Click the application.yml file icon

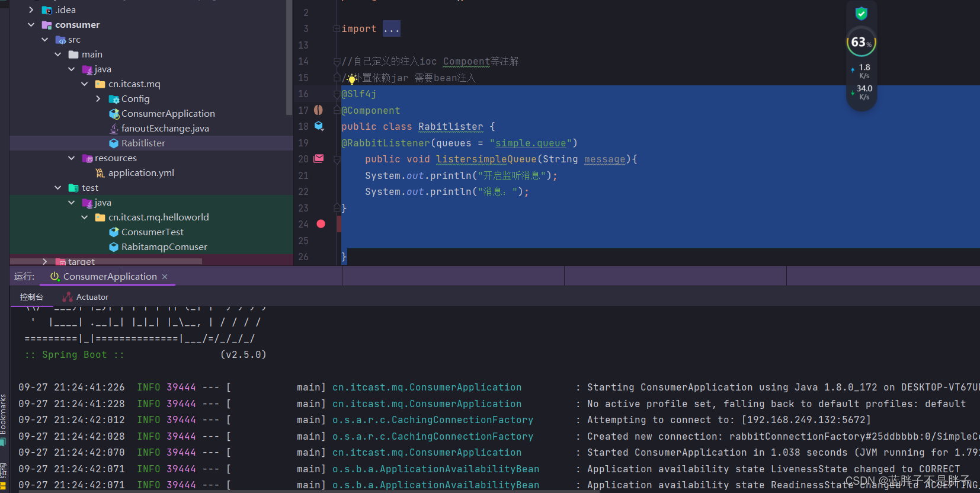coord(100,173)
